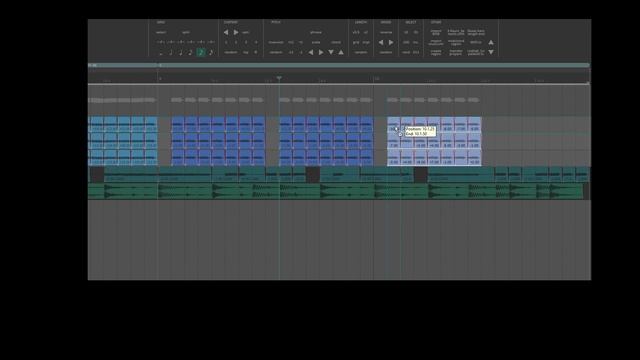Click the phrase button in Pitch
640x360 pixels.
tap(316, 32)
